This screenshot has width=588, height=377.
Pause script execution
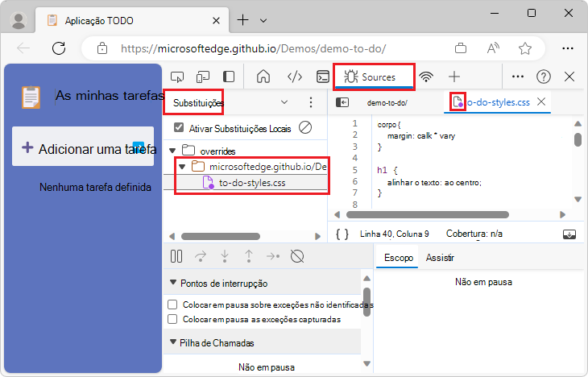[176, 257]
